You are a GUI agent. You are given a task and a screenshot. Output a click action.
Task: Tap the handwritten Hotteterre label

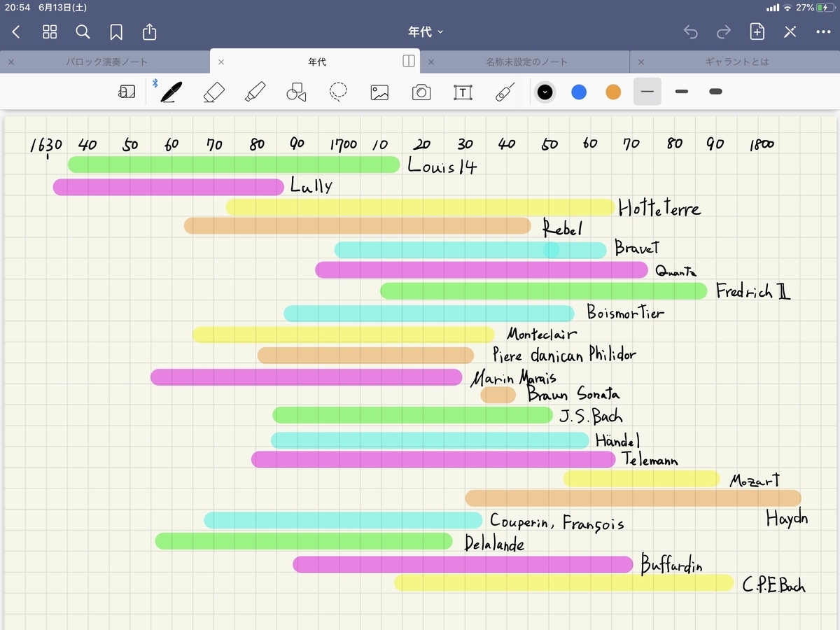659,208
